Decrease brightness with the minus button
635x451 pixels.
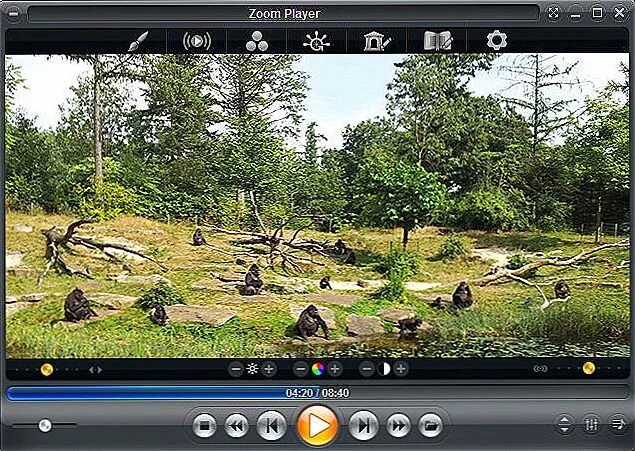[236, 369]
